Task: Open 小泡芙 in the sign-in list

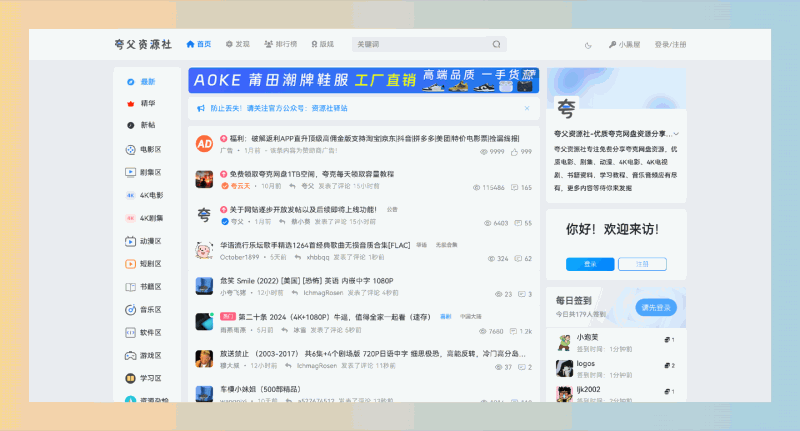Action: 587,337
